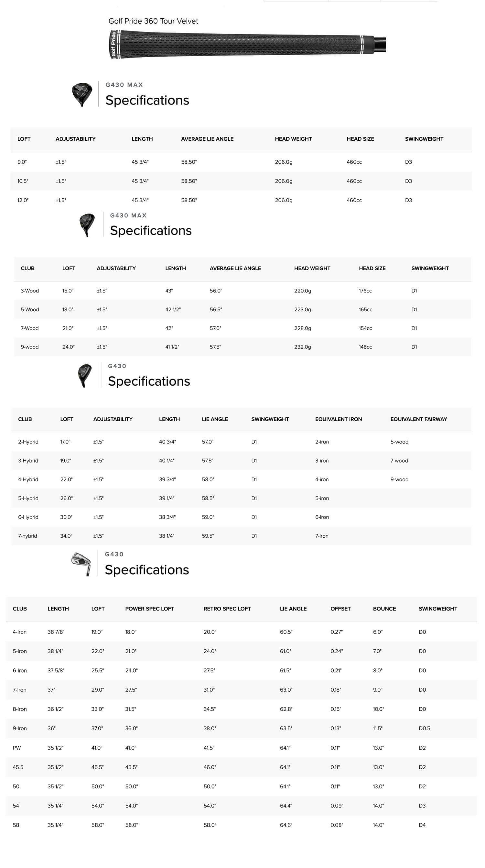Click the G430 iron club head icon

(81, 564)
